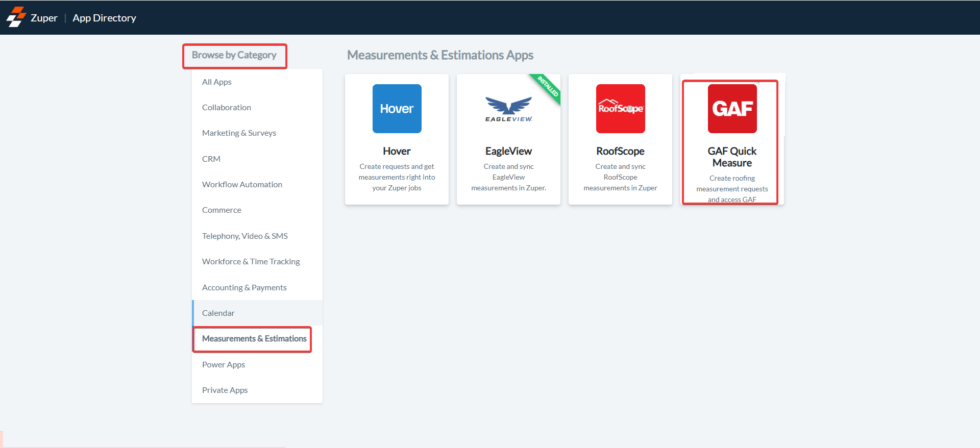Click the EagleView app title
980x448 pixels.
click(508, 151)
